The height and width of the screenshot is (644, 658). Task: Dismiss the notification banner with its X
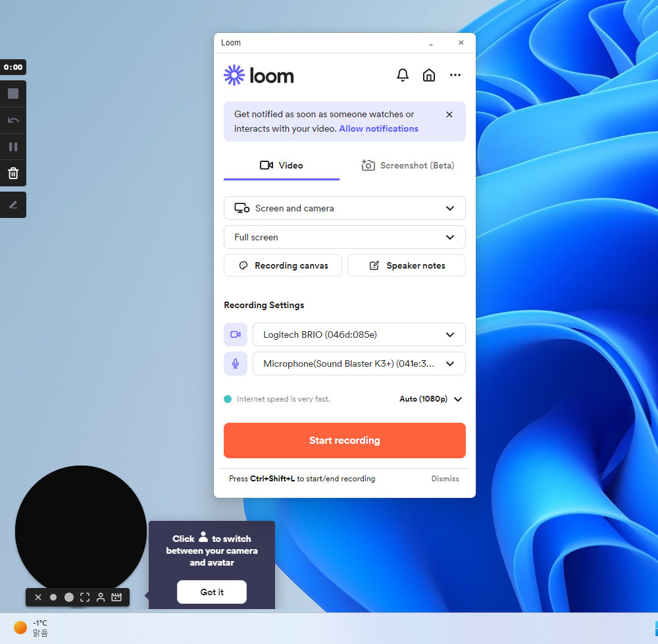point(449,115)
